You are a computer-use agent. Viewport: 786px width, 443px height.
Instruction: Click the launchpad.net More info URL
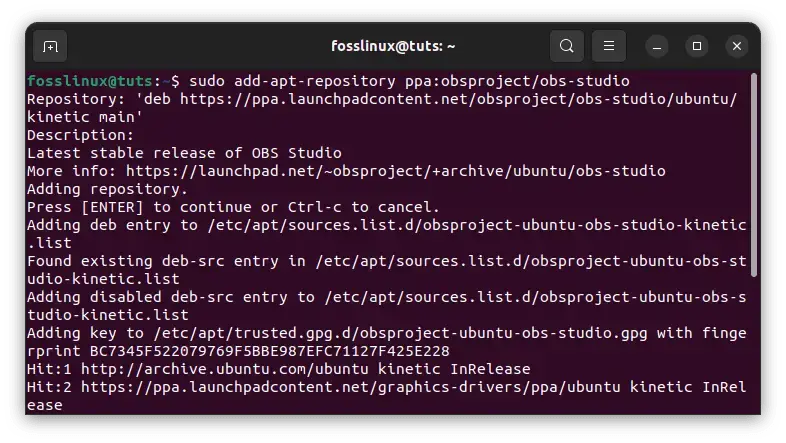396,171
